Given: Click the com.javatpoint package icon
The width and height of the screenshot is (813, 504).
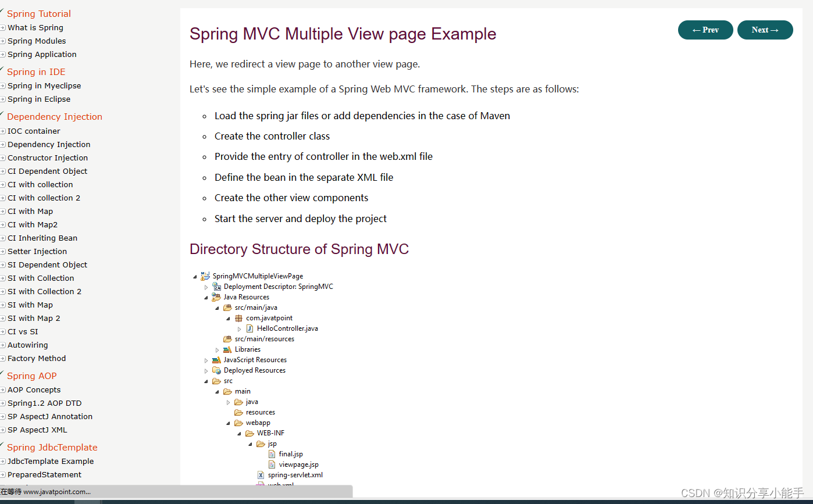Looking at the screenshot, I should click(x=238, y=318).
